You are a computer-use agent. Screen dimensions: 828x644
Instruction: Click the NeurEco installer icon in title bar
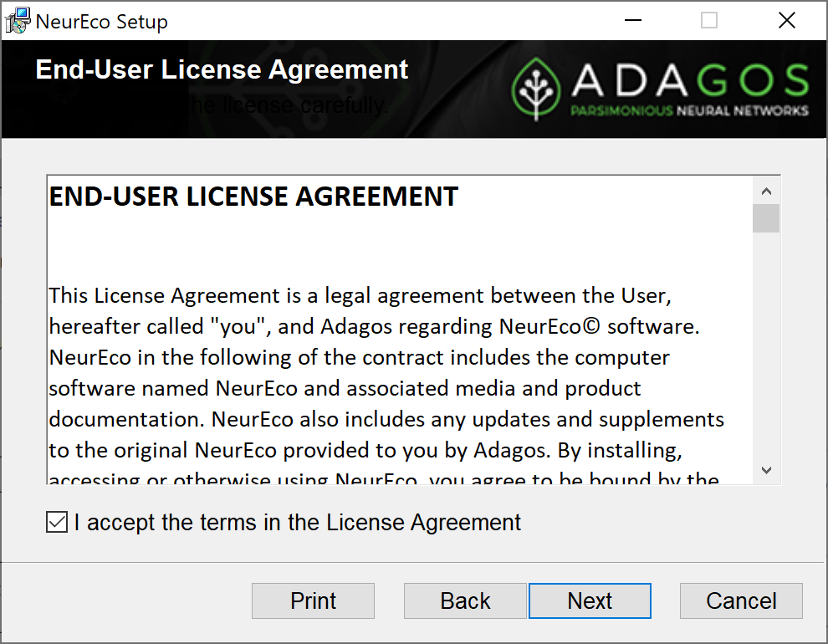point(18,21)
